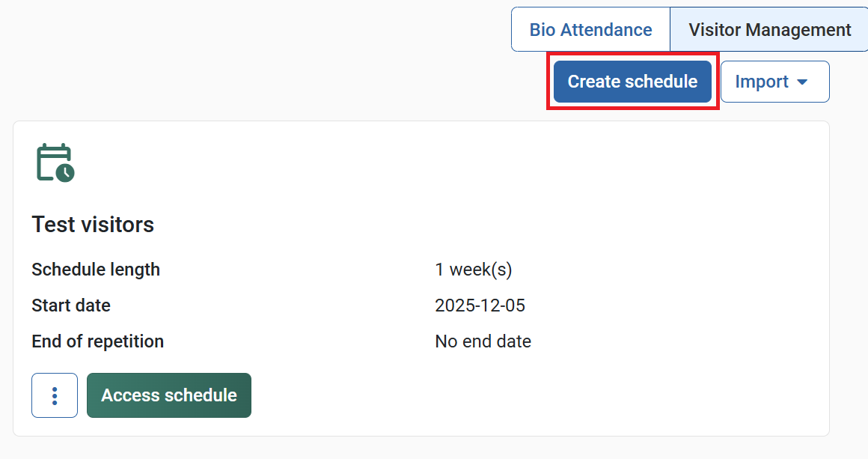Viewport: 868px width, 459px height.
Task: Switch to the Bio Attendance tab
Action: (590, 30)
